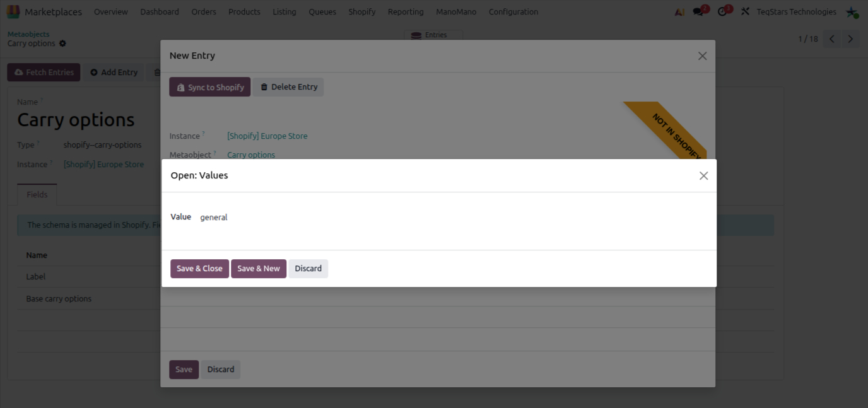Open the ManoMano menu
This screenshot has height=408, width=868.
click(x=456, y=11)
